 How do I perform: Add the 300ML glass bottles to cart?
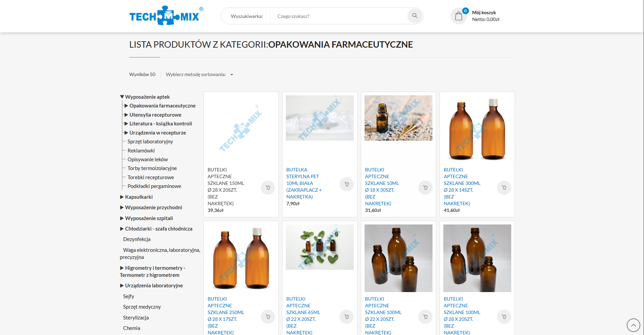point(504,188)
